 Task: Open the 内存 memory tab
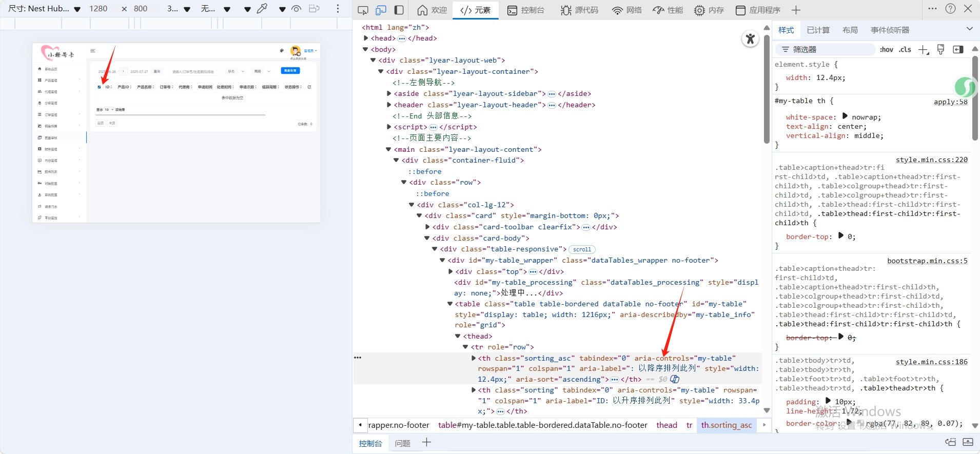(x=709, y=10)
